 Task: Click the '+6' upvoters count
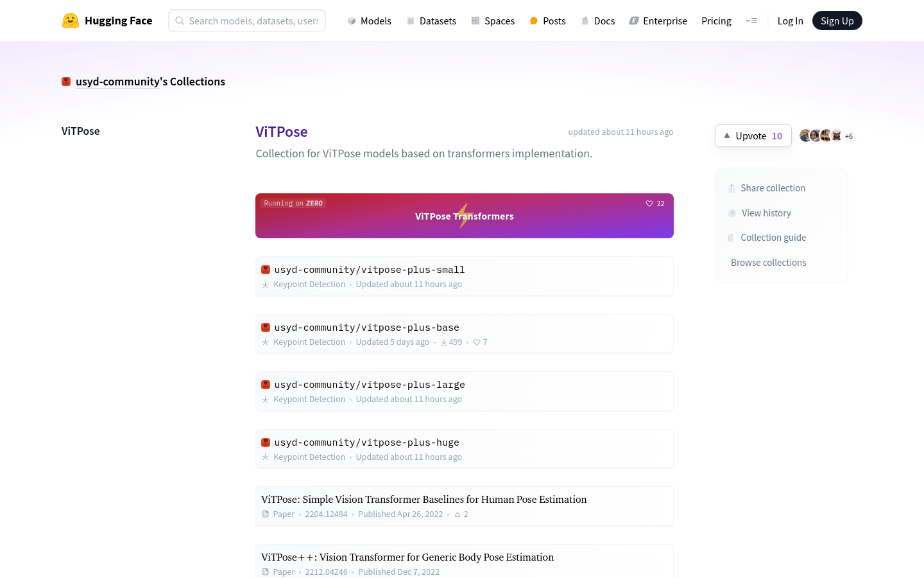point(849,136)
